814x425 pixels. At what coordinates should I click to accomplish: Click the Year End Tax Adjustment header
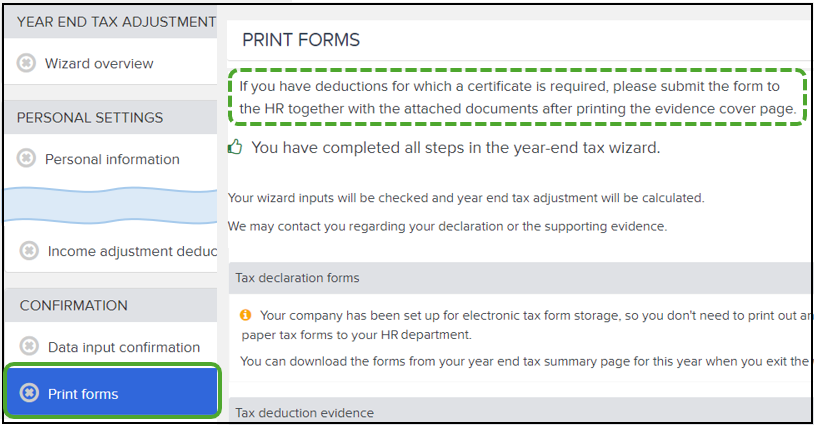[111, 22]
